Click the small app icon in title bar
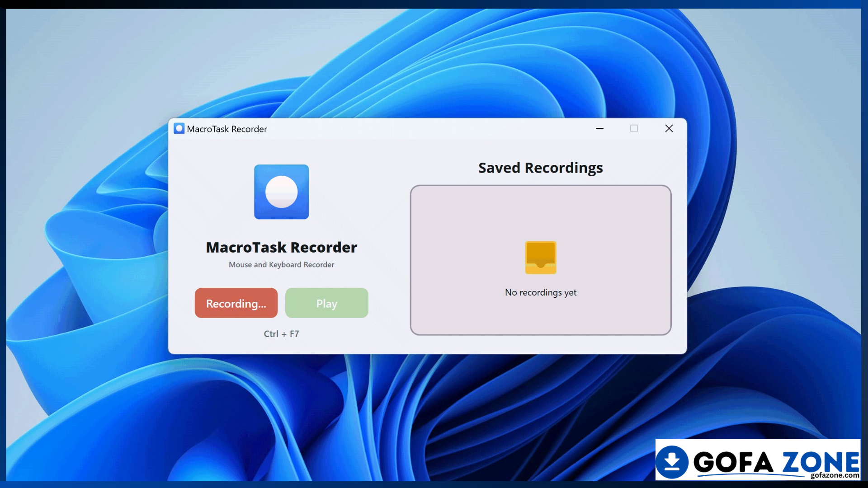Viewport: 868px width, 488px height. pos(179,129)
